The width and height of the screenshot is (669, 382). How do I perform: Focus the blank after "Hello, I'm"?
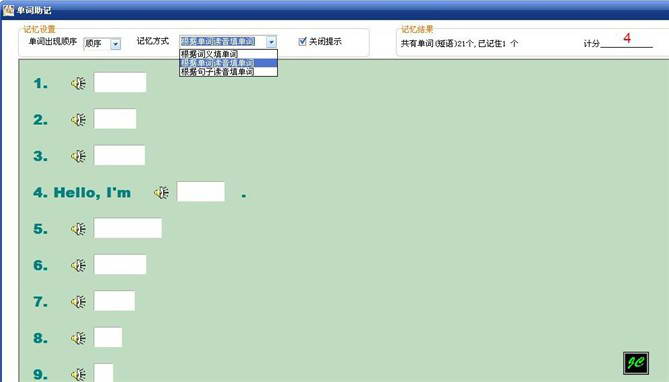click(x=201, y=192)
